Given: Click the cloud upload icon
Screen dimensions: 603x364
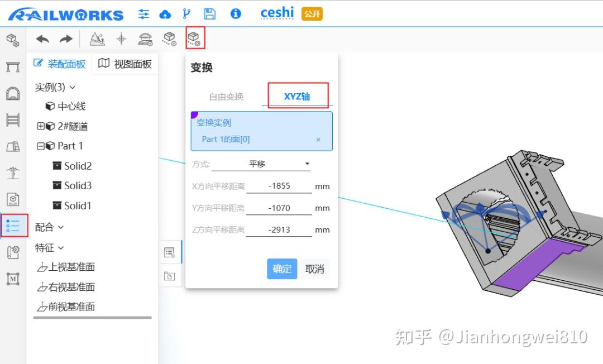Looking at the screenshot, I should 165,15.
